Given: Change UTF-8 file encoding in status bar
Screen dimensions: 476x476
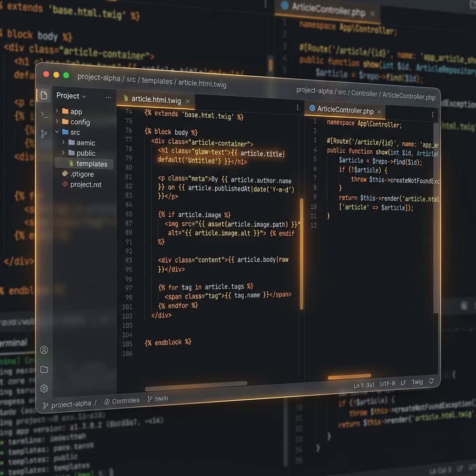Looking at the screenshot, I should point(387,383).
